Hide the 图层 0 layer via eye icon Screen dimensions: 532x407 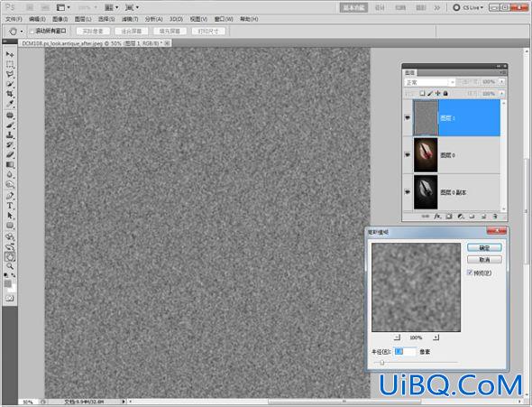(408, 155)
